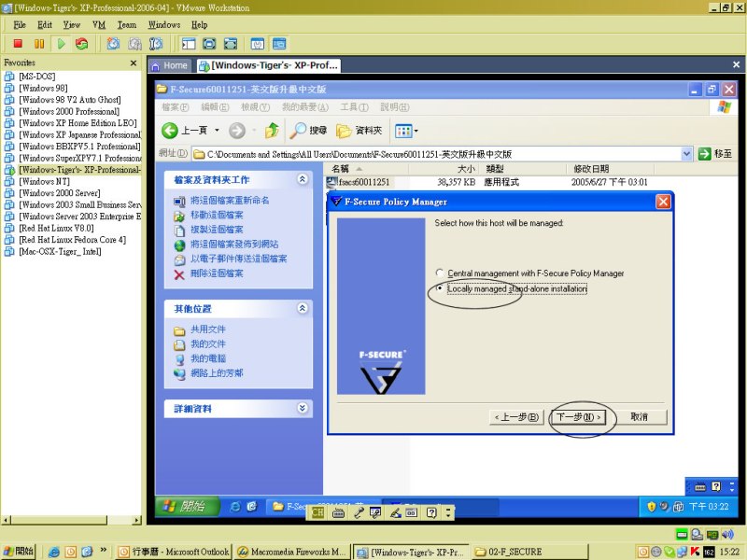The height and width of the screenshot is (560, 747).
Task: Click the volume speaker icon in host tray
Action: coord(727,534)
